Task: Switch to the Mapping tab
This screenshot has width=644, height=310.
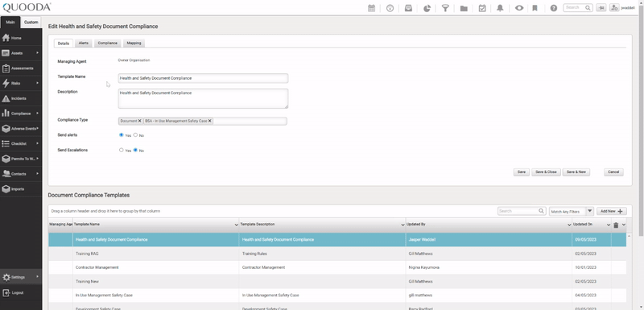Action: tap(134, 43)
